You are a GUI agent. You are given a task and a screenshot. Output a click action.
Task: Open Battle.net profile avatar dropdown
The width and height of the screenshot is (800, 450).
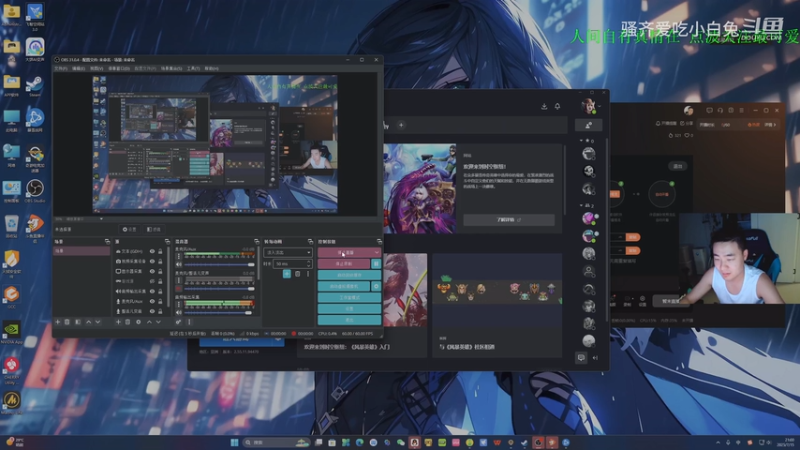point(591,107)
